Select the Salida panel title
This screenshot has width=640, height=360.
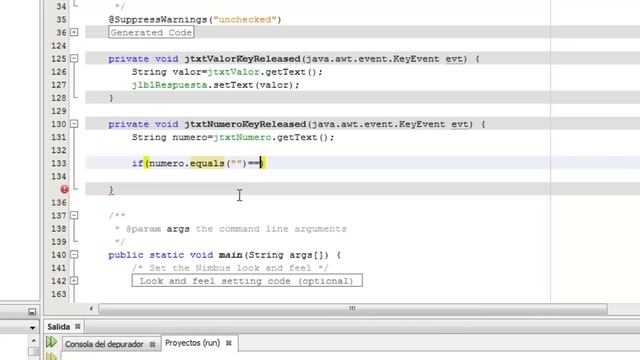pyautogui.click(x=58, y=327)
